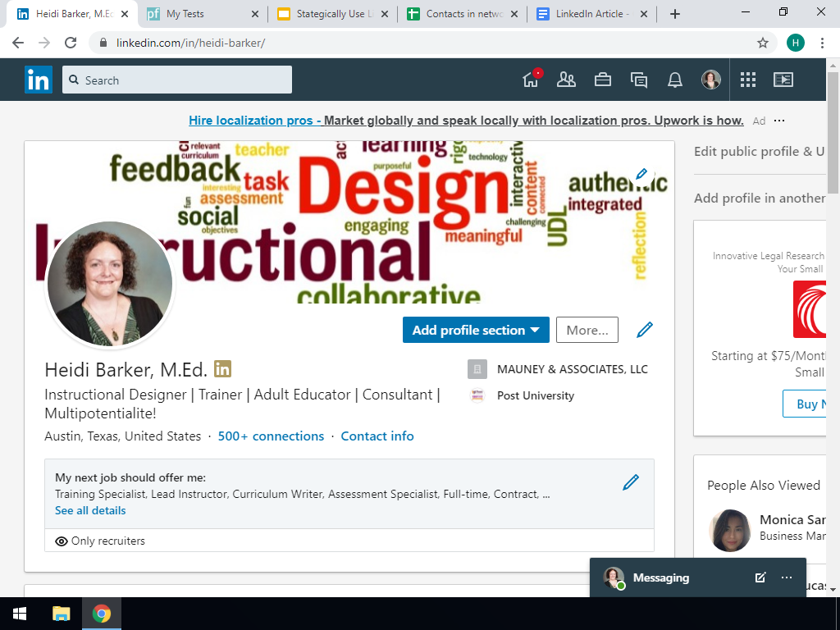Switch to the LinkedIn Article tab
840x630 pixels.
[591, 14]
